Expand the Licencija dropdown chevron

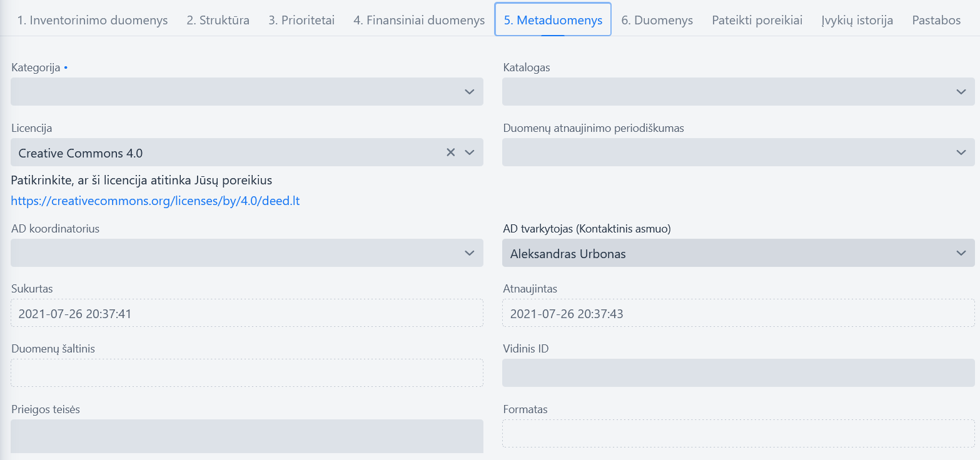[x=470, y=152]
